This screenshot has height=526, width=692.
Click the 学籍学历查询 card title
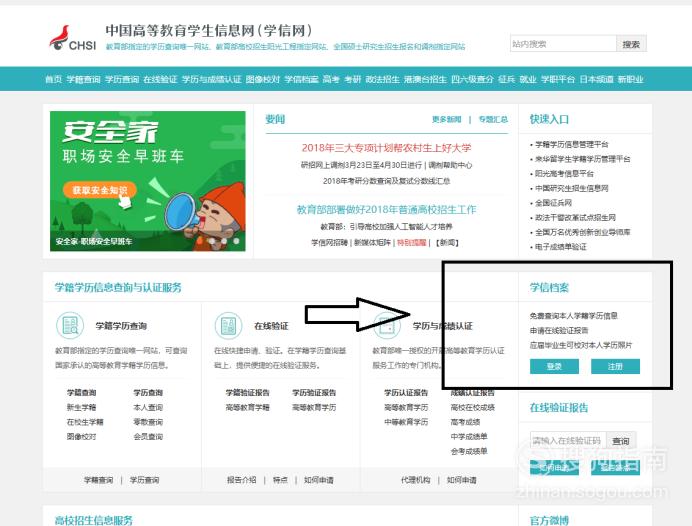(x=121, y=326)
